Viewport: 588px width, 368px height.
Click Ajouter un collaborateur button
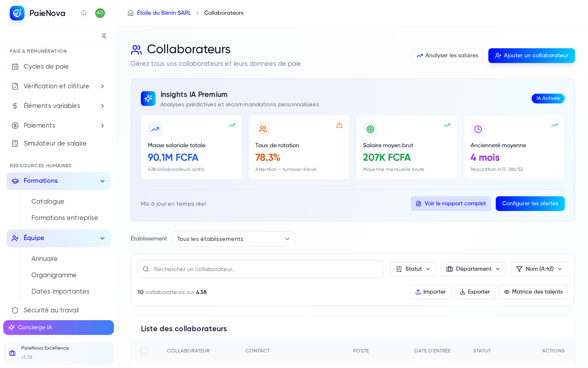click(531, 55)
